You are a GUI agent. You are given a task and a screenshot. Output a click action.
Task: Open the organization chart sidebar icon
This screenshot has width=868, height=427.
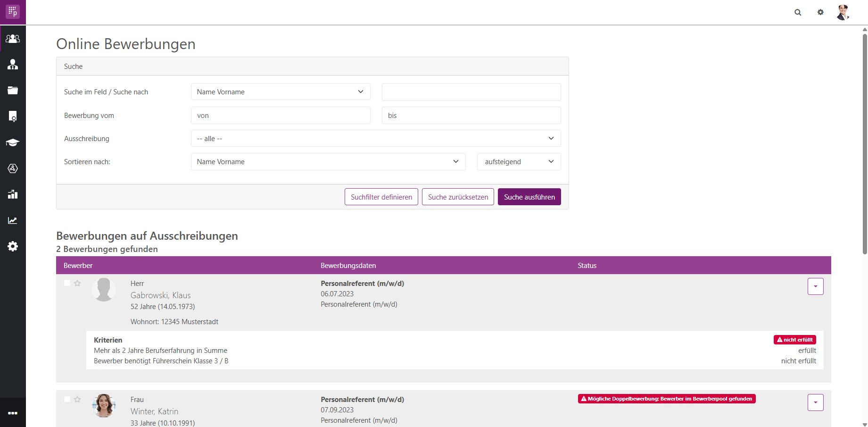[13, 65]
